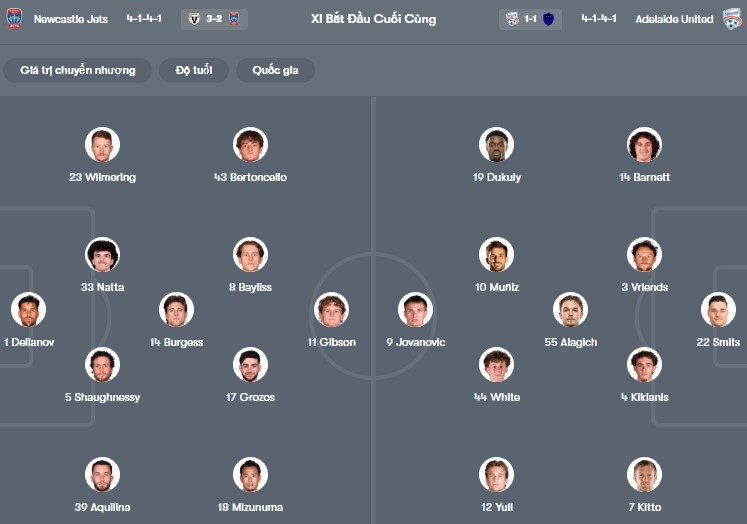Click the Adelaide United team name
Screen dimensions: 747x524
(674, 19)
